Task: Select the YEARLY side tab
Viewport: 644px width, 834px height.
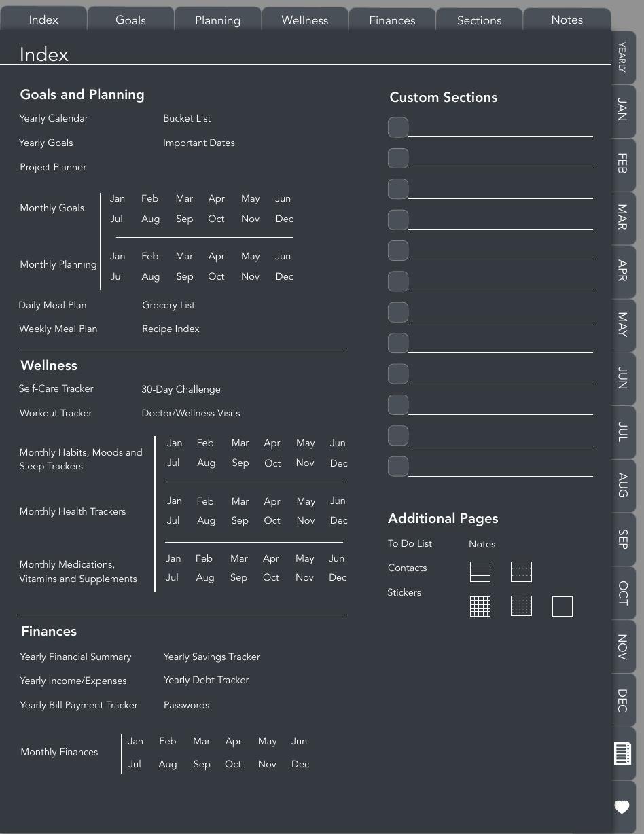Action: 622,57
